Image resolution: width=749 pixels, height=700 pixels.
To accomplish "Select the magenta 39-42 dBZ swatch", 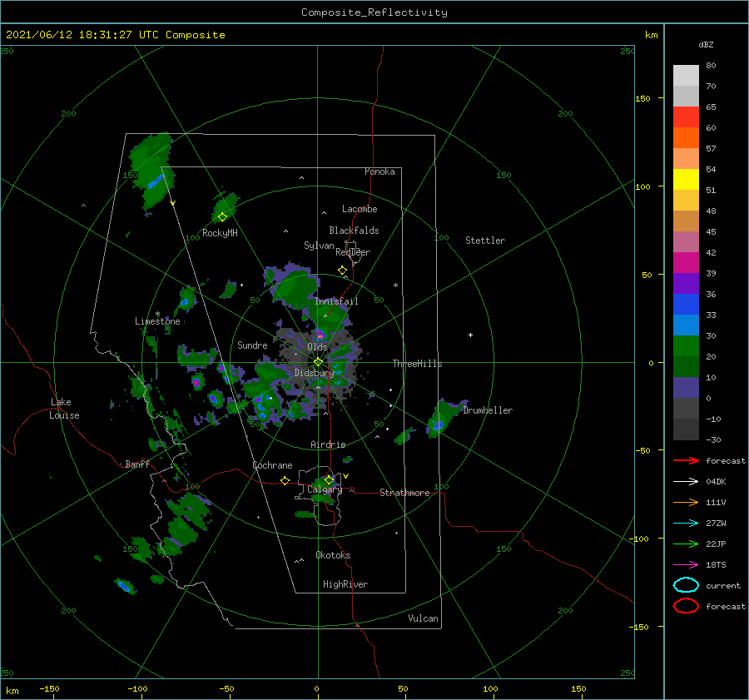I will point(686,262).
